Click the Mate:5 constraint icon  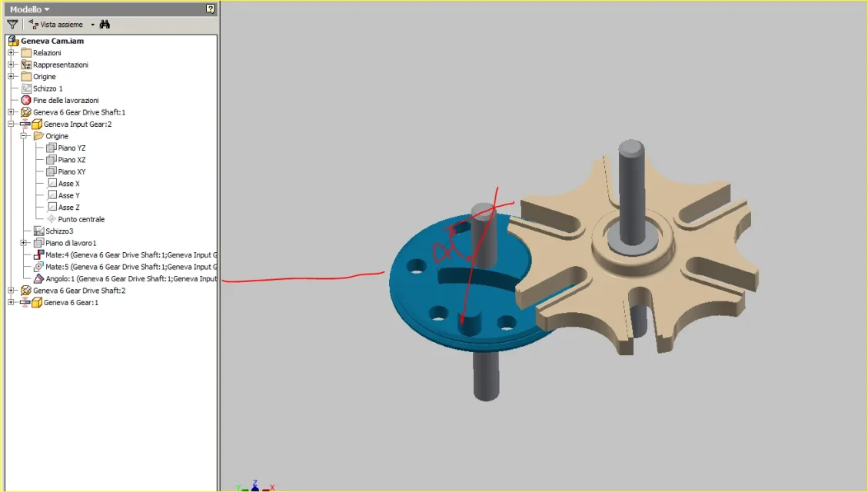38,267
